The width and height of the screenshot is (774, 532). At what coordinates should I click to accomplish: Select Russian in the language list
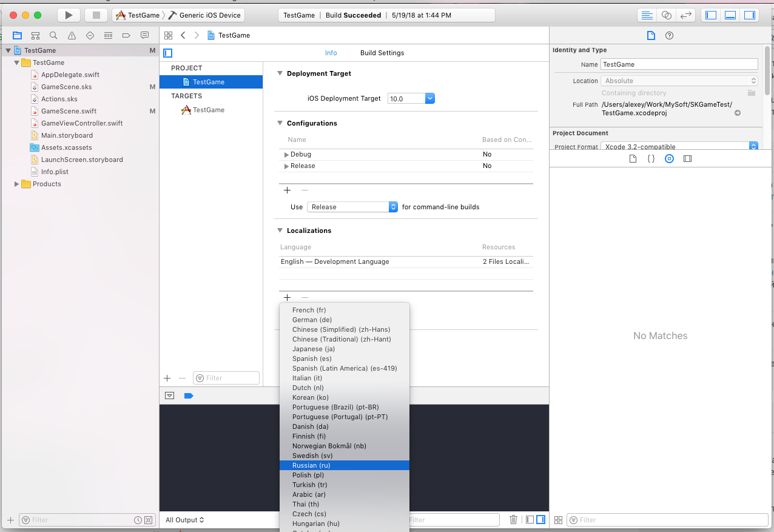tap(311, 465)
